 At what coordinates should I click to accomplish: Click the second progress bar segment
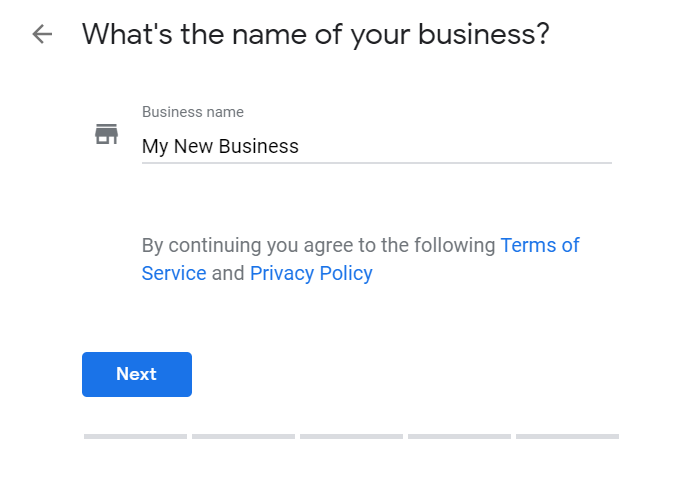243,436
